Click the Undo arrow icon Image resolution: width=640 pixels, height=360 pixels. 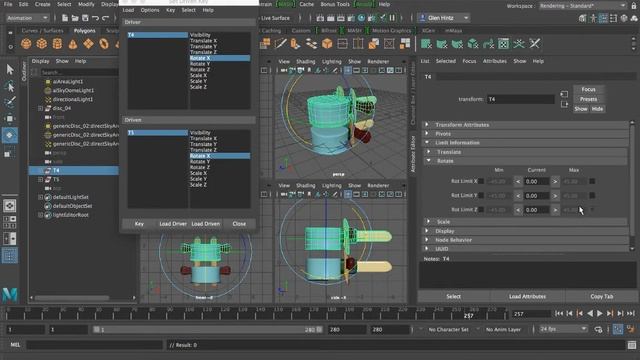(x=96, y=18)
